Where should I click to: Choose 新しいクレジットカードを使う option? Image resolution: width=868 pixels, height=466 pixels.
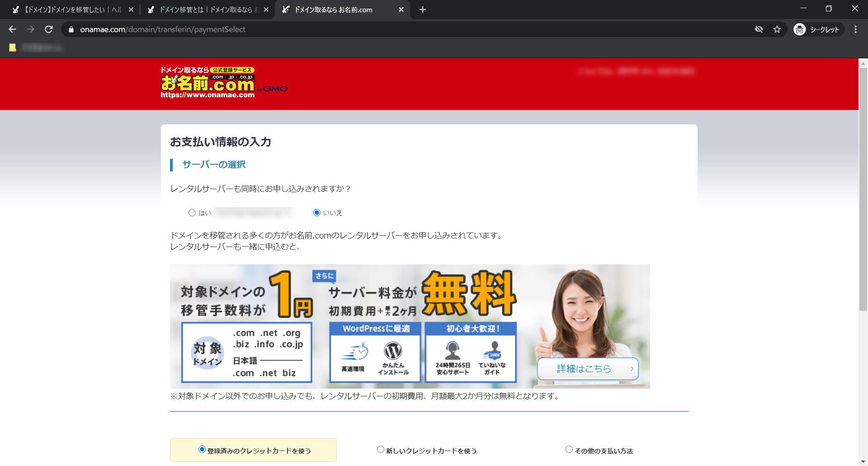[381, 449]
